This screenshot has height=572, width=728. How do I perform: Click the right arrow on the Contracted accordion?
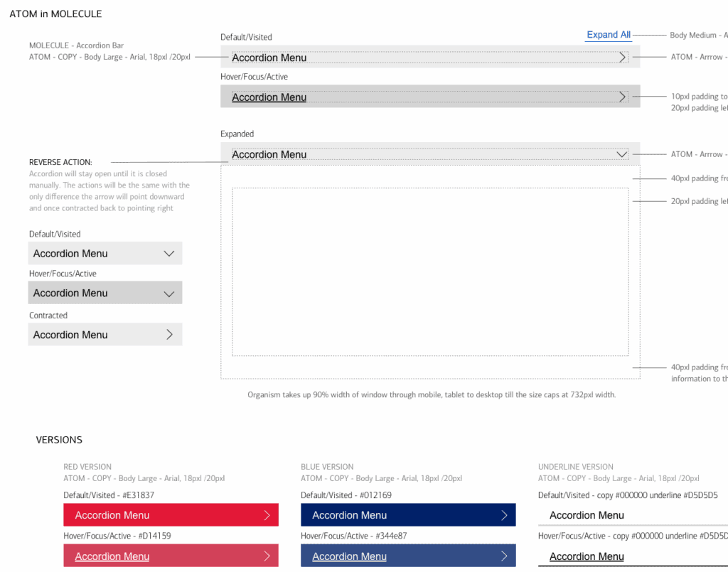point(170,334)
